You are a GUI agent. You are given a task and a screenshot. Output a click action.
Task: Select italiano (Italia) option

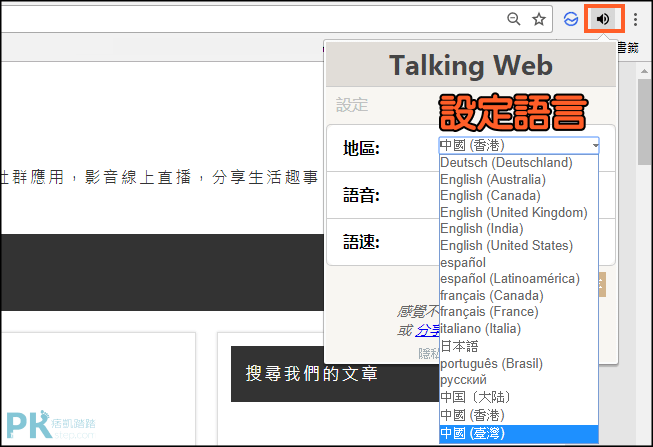click(x=519, y=329)
